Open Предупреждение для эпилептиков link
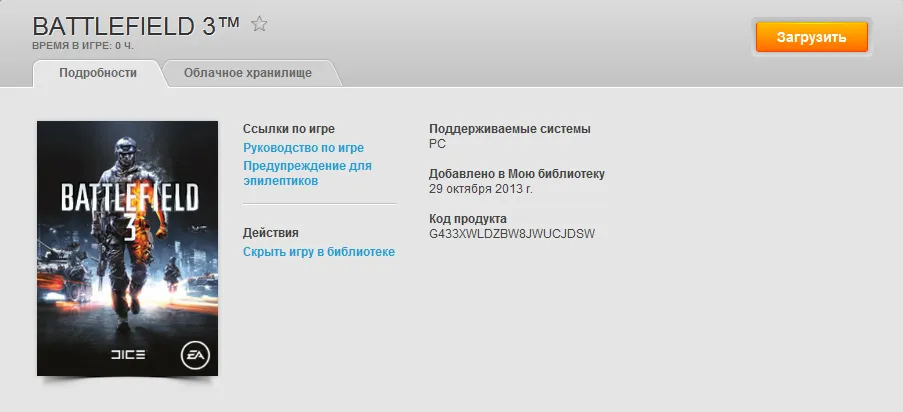The width and height of the screenshot is (903, 412). click(x=308, y=173)
